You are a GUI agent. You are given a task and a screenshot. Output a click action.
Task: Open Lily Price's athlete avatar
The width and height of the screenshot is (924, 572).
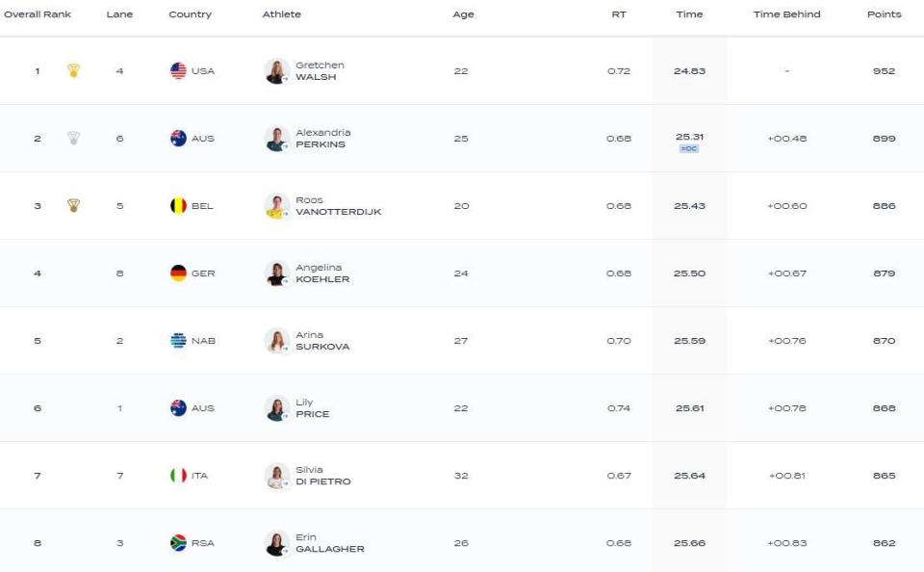tap(276, 408)
